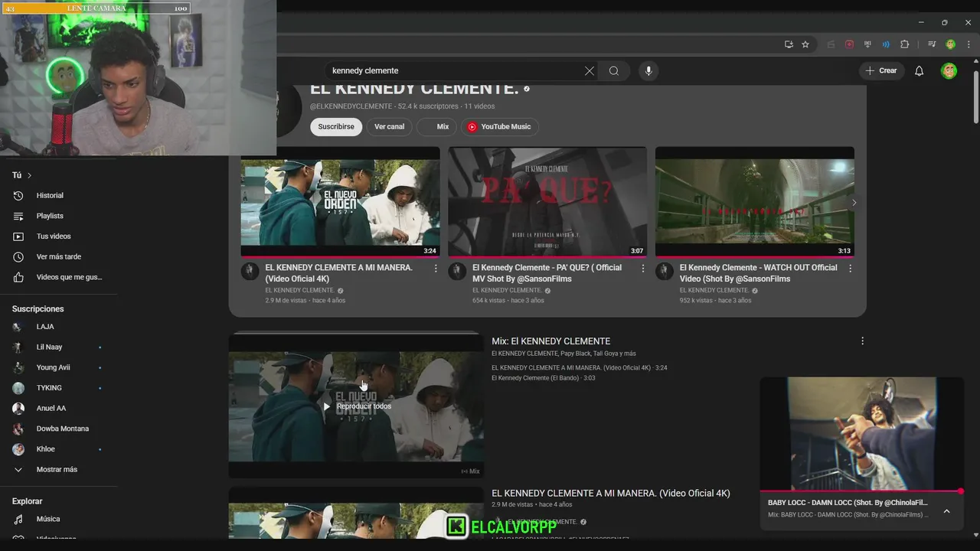Screen dimensions: 980x551
Task: Expand the Tú section chevron
Action: [29, 175]
